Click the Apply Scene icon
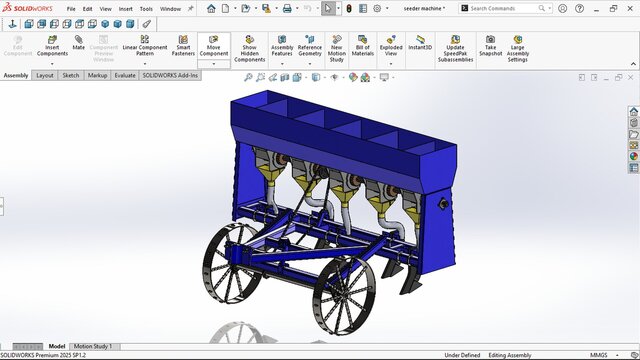This screenshot has width=640, height=360. (365, 77)
